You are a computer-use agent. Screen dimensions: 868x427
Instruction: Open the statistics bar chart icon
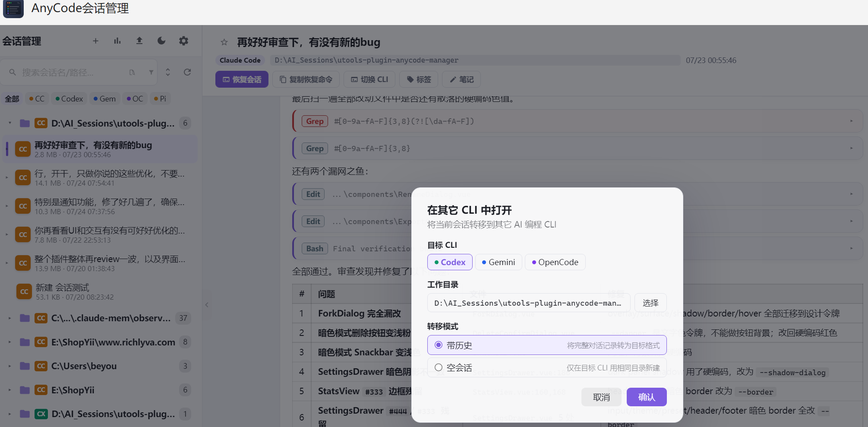[x=117, y=41]
